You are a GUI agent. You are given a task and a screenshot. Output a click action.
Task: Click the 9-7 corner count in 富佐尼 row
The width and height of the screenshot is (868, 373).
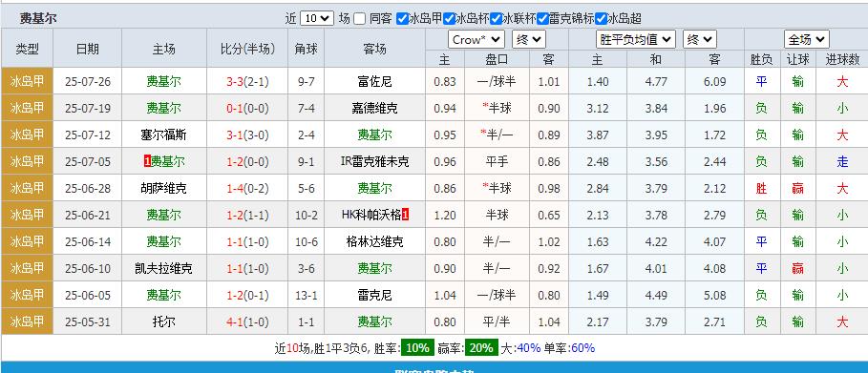pyautogui.click(x=307, y=82)
